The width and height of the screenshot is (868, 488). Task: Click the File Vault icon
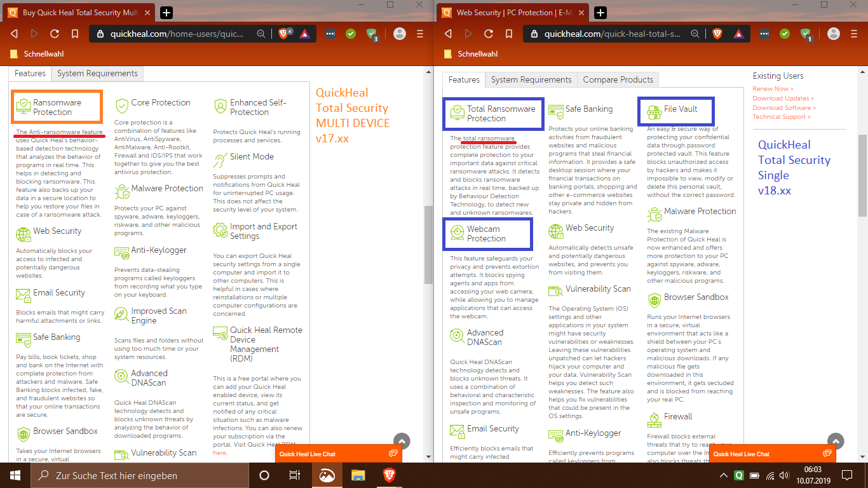(654, 112)
